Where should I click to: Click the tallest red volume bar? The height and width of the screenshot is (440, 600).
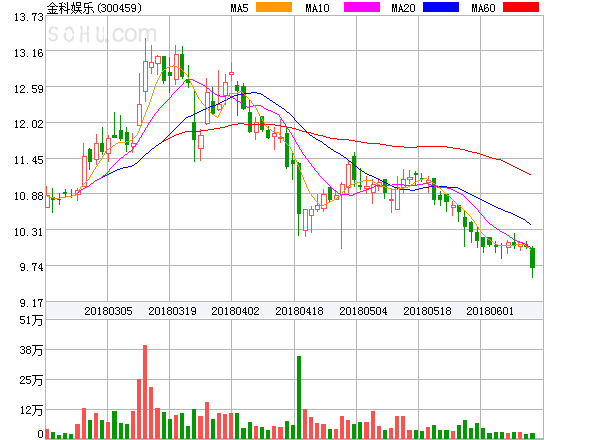(x=145, y=392)
